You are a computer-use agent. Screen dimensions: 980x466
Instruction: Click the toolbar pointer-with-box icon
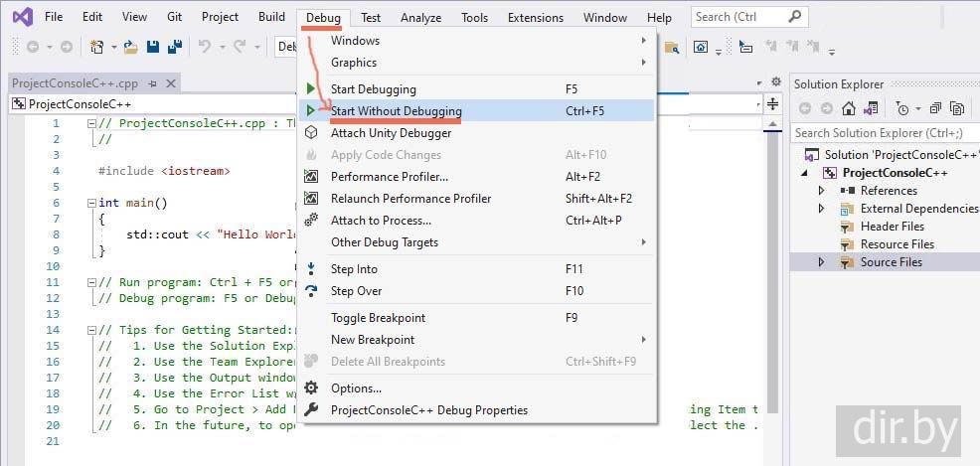pos(745,47)
